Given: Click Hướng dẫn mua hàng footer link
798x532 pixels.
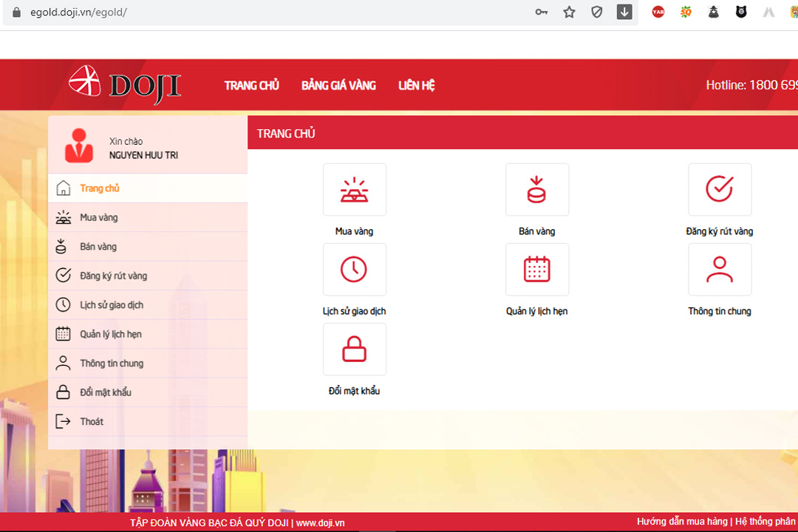Looking at the screenshot, I should point(682,522).
